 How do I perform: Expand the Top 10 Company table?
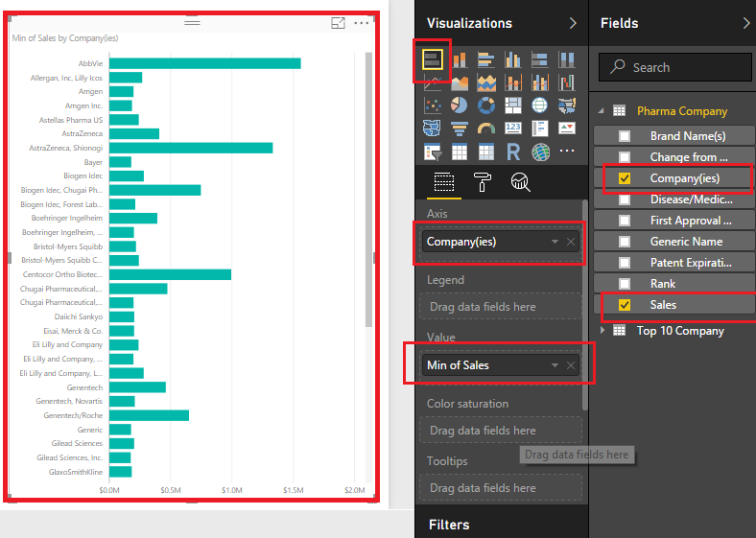pyautogui.click(x=602, y=330)
